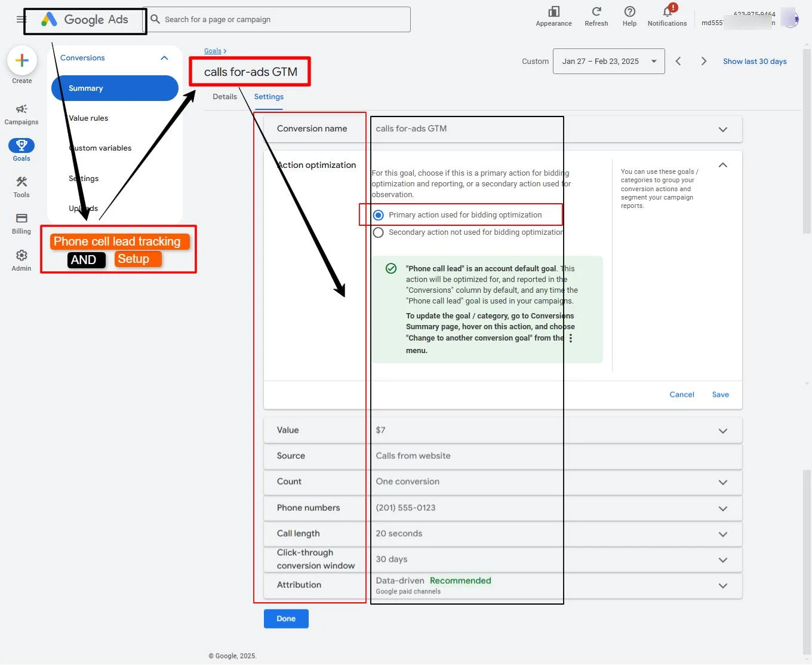Click the One conversion count value
The image size is (812, 665).
click(x=407, y=482)
